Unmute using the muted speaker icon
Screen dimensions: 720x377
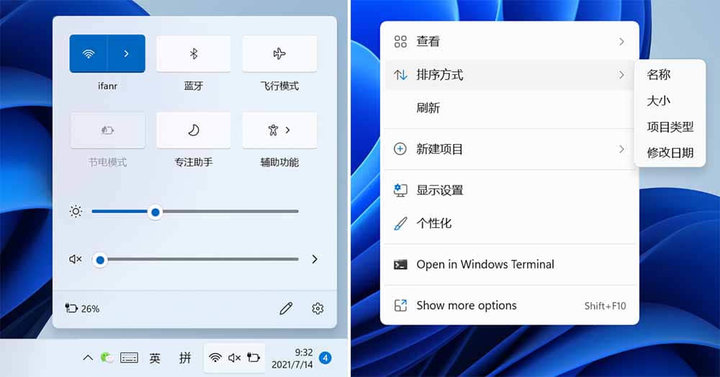point(75,259)
